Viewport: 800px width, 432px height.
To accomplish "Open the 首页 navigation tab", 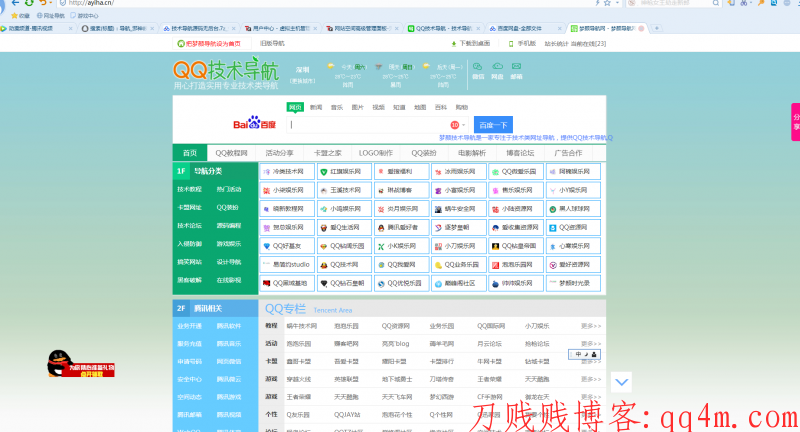I will tap(190, 153).
